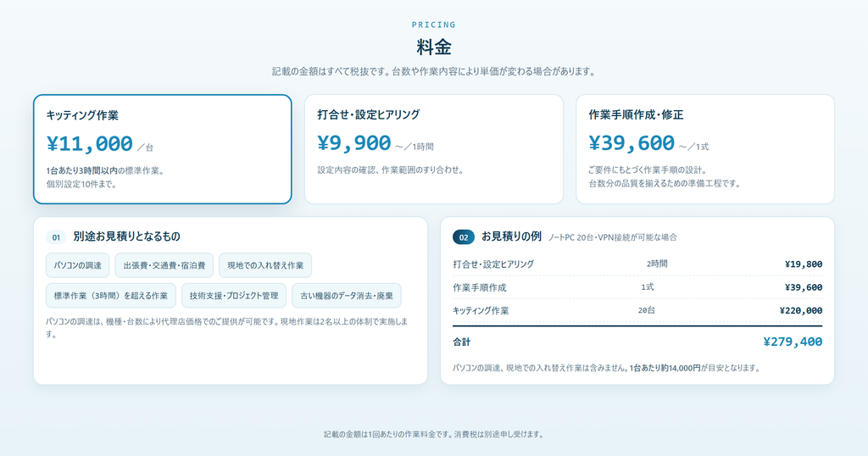Click the ¥39,600 price in the 作業手順作成・修正 card
The height and width of the screenshot is (456, 868).
tap(632, 143)
